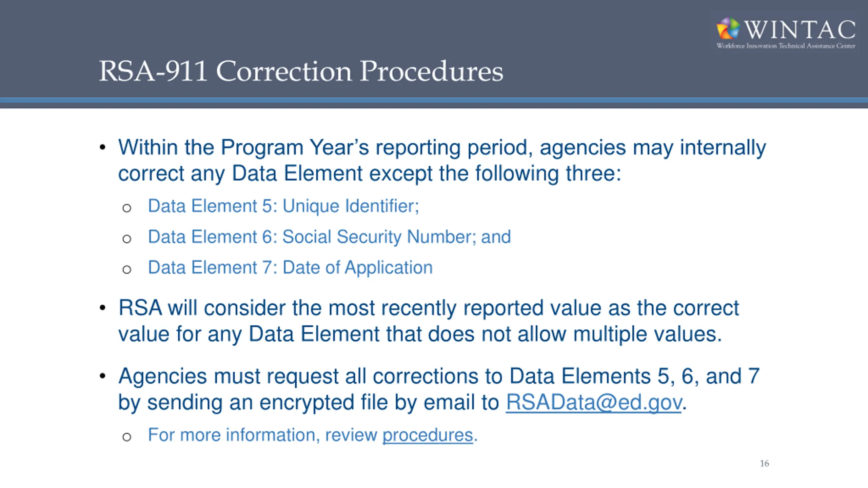This screenshot has height=488, width=868.
Task: Click the solid bullet before Agencies must request
Action: pos(102,376)
